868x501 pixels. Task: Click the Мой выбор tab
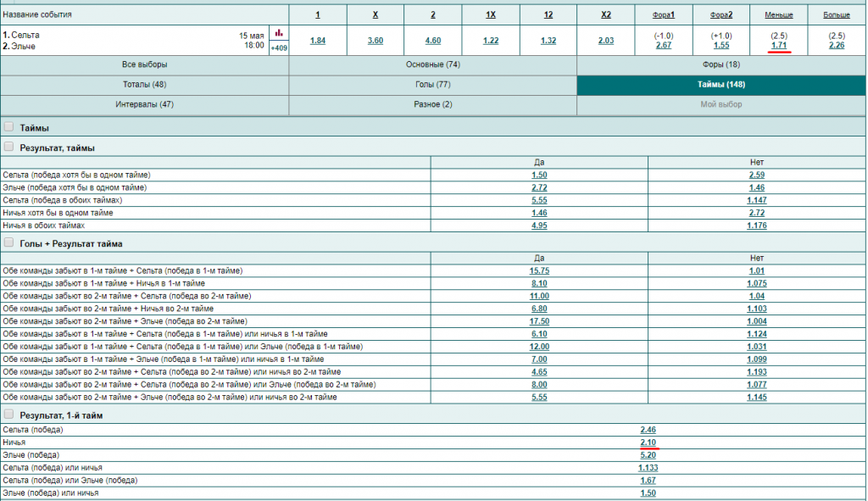(x=721, y=104)
